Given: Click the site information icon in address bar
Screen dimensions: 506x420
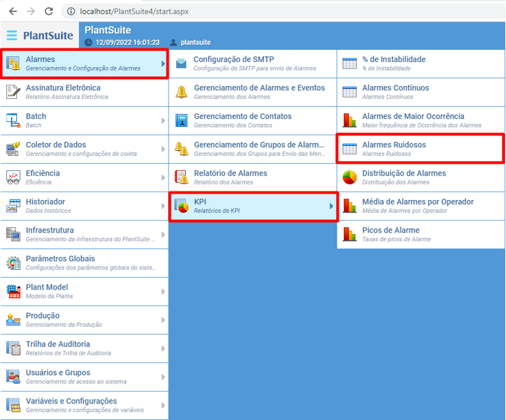Looking at the screenshot, I should coord(70,11).
